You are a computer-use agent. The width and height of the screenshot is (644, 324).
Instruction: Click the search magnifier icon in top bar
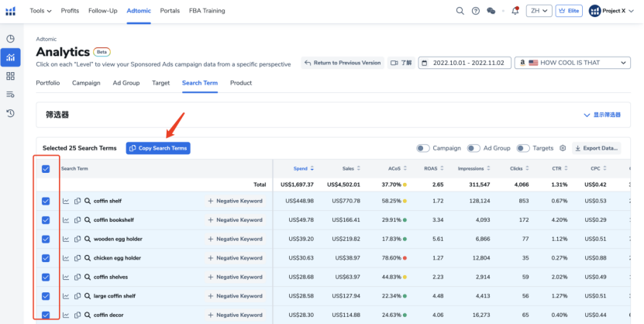(x=460, y=11)
